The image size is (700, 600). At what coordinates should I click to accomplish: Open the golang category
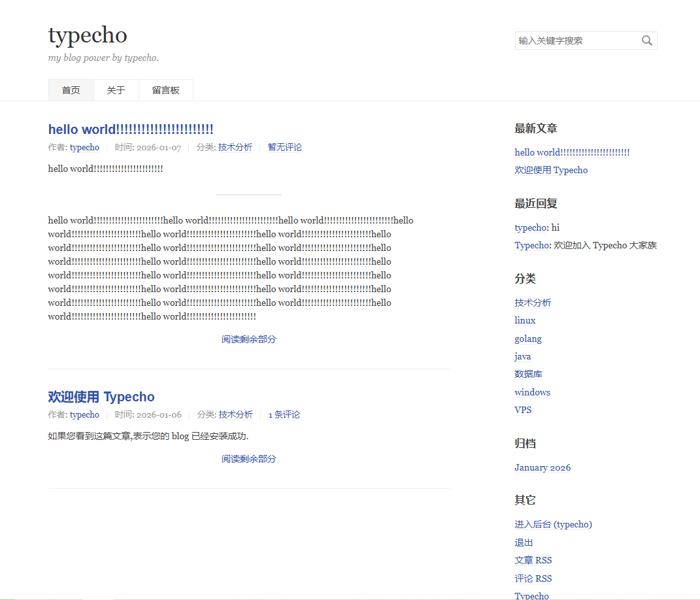click(527, 339)
